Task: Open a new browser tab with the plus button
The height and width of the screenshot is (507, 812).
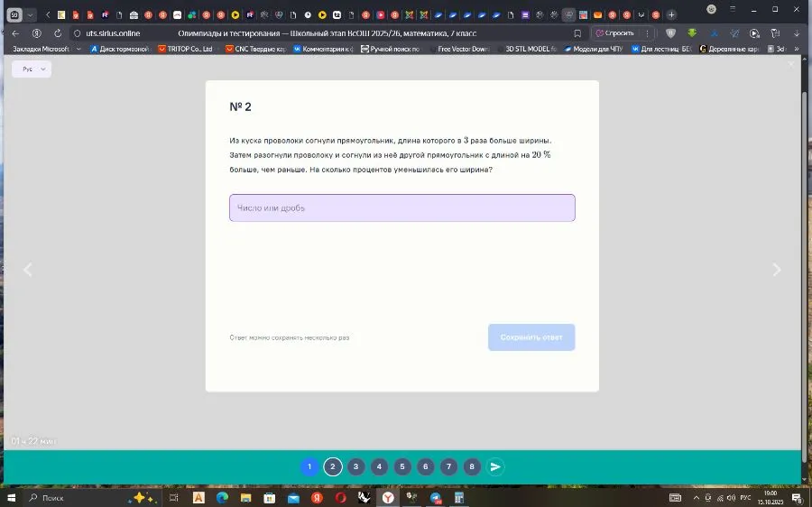Action: tap(671, 15)
